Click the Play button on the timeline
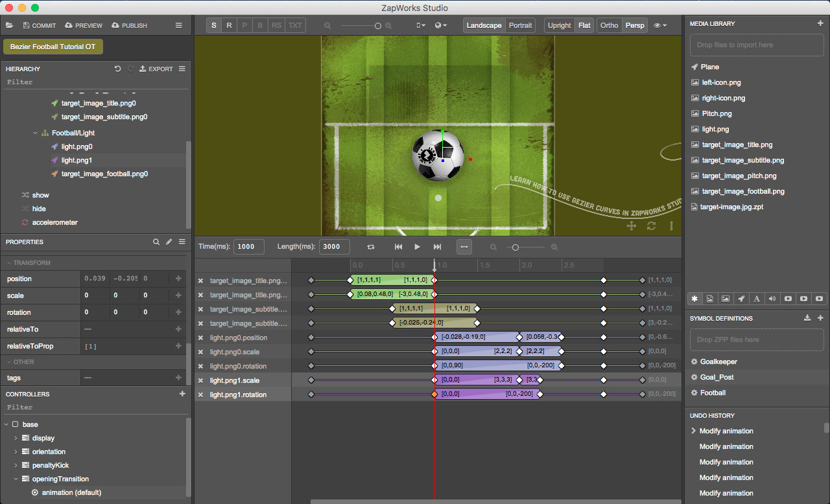Image resolution: width=830 pixels, height=504 pixels. [417, 246]
